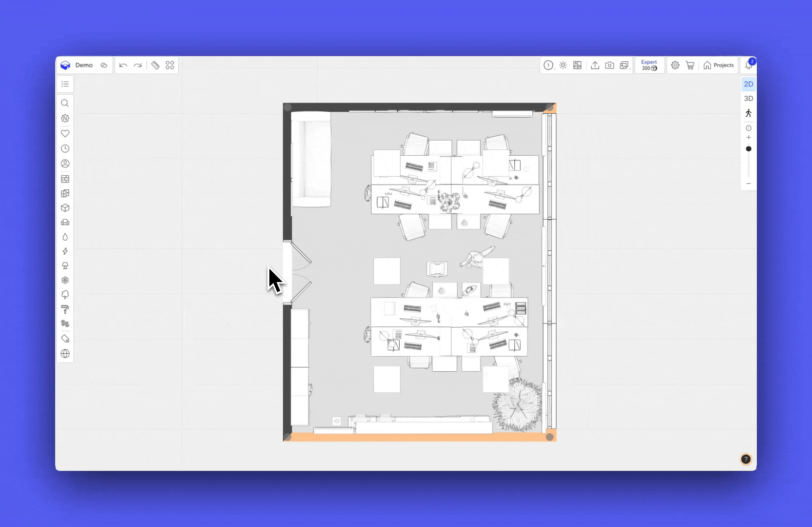Open the price tag icon
Image resolution: width=812 pixels, height=527 pixels.
65,339
